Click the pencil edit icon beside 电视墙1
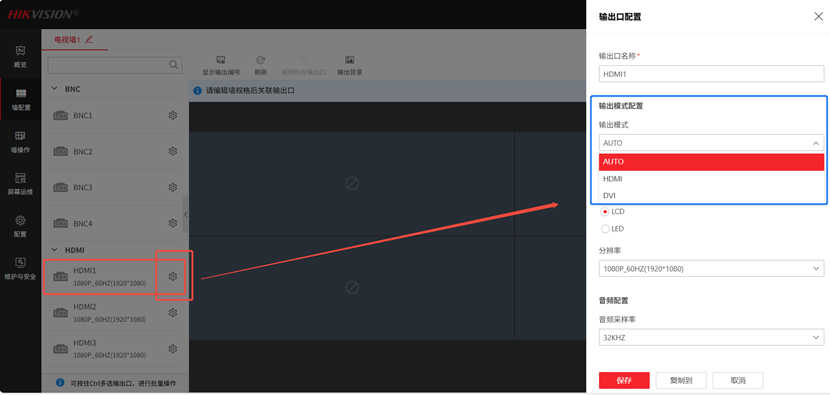This screenshot has height=395, width=830. pos(88,39)
